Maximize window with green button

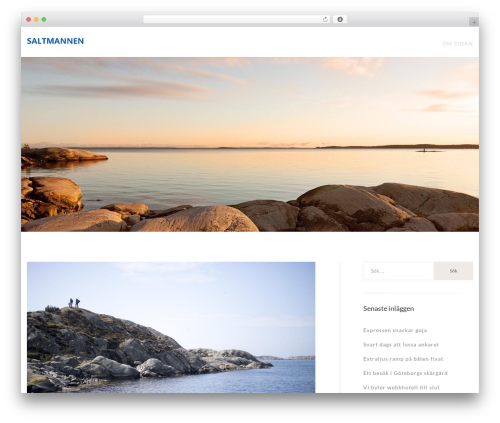[44, 20]
